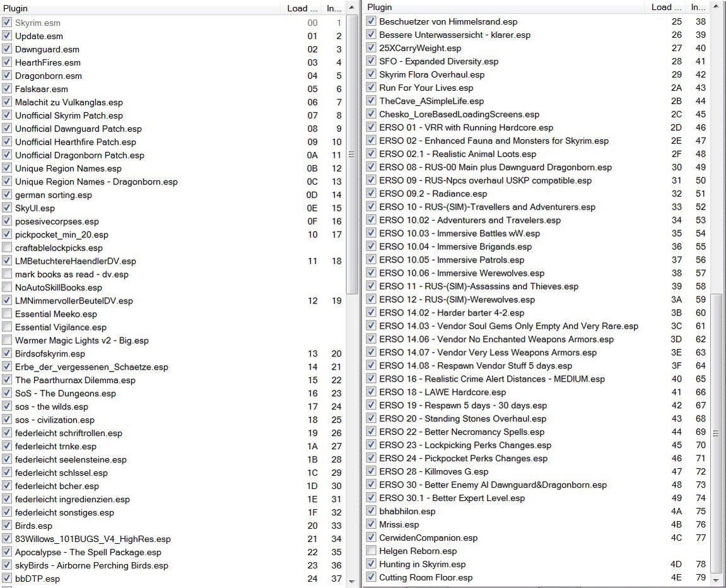
Task: Select Unofficial Dragonborn Patch.esp entry
Action: (79, 155)
